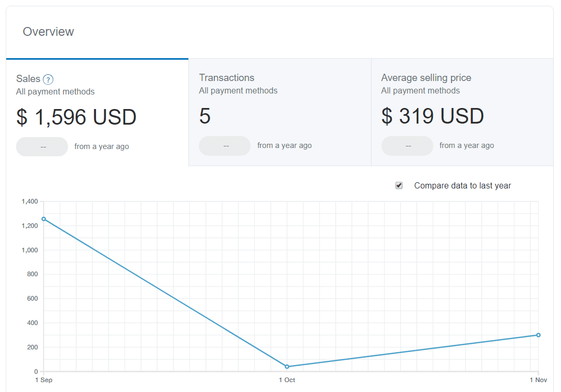Click the 1 Nov axis label
561x392 pixels.
click(x=539, y=380)
